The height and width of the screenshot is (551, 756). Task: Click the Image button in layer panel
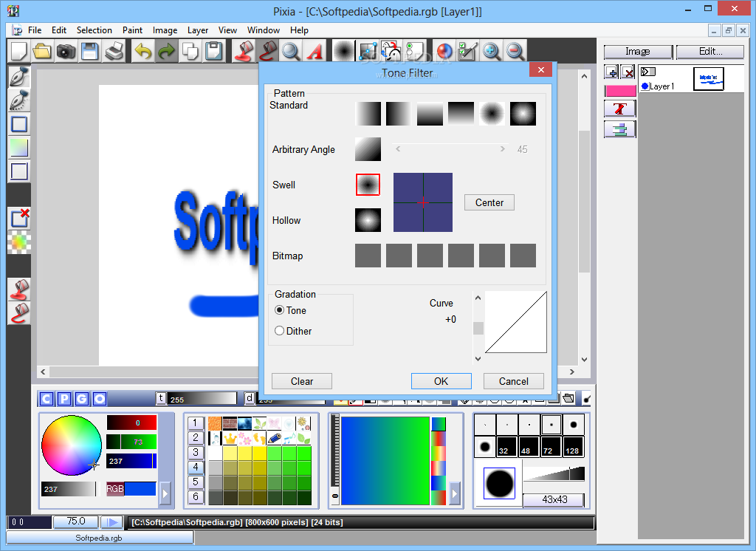637,51
